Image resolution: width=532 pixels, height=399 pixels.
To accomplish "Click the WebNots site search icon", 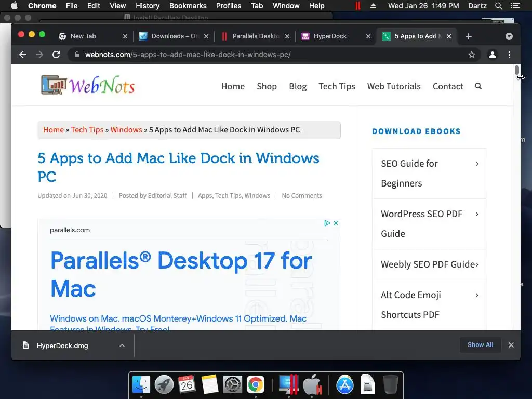I will pyautogui.click(x=478, y=86).
